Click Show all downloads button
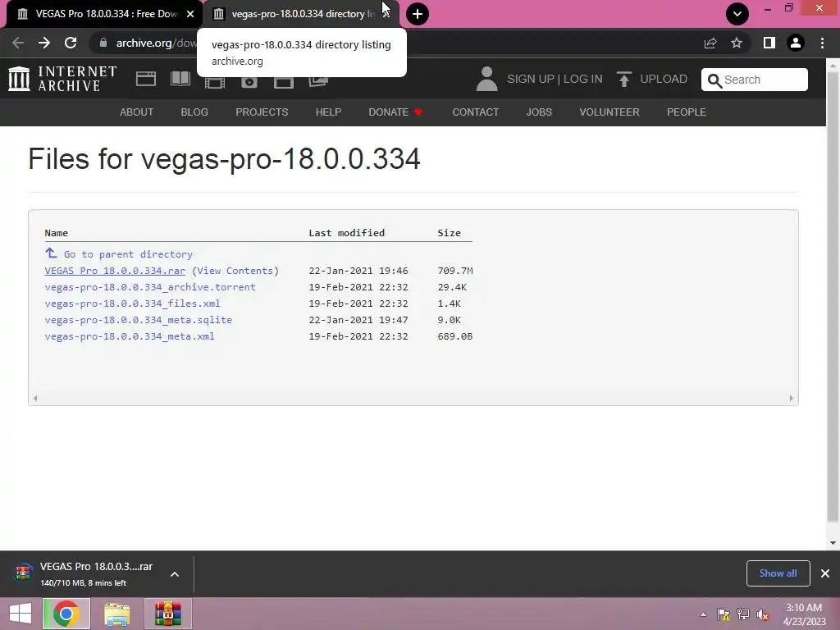The width and height of the screenshot is (840, 630). click(x=778, y=573)
